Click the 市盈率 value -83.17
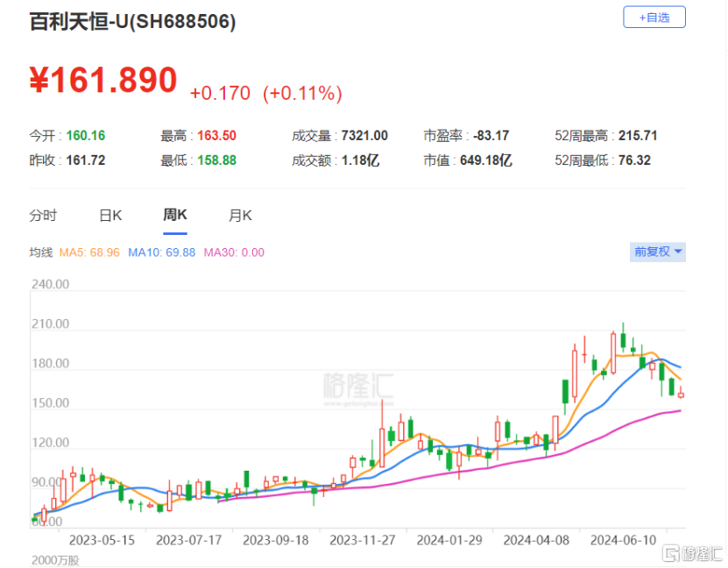Viewport: 728px width, 568px height. click(x=491, y=136)
